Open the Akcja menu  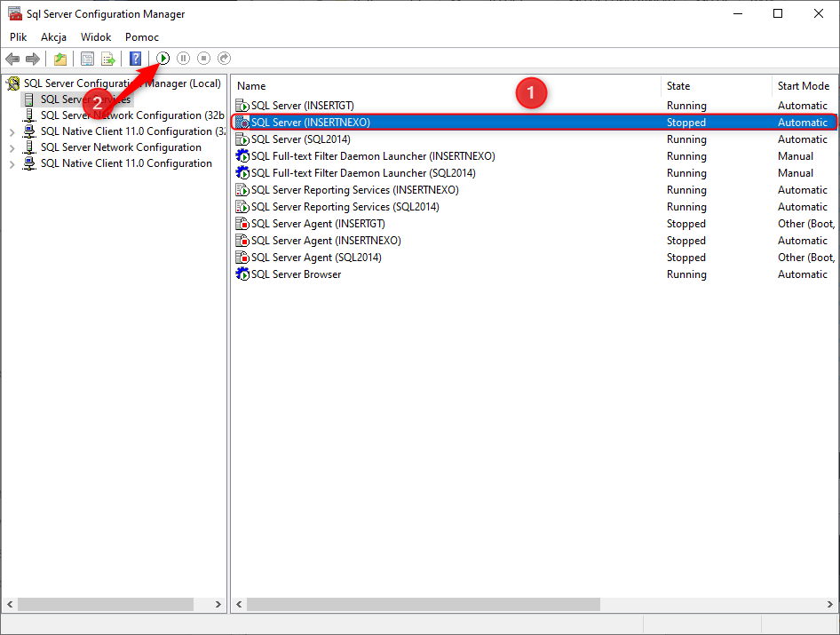(53, 37)
